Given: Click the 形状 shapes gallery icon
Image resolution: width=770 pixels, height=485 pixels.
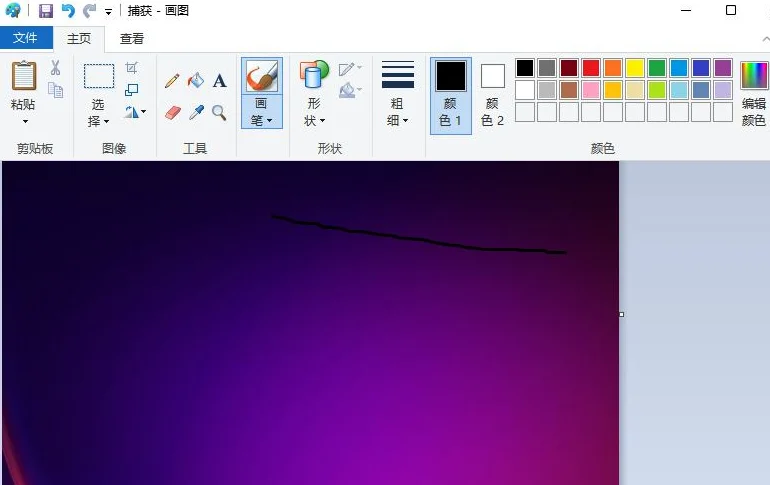Looking at the screenshot, I should point(314,74).
